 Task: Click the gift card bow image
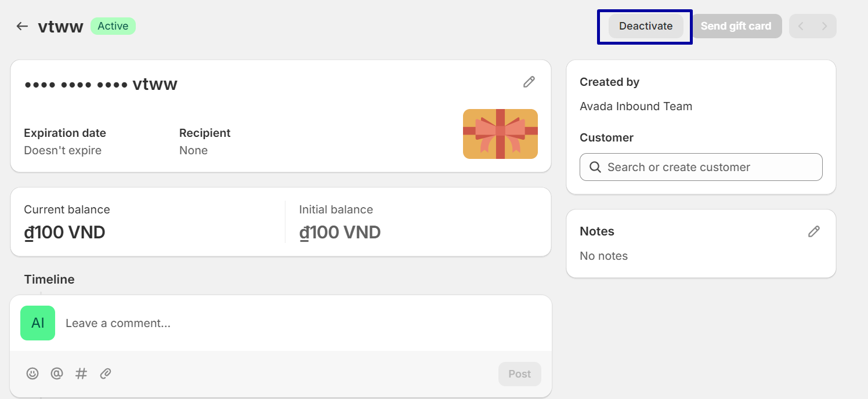pos(500,134)
